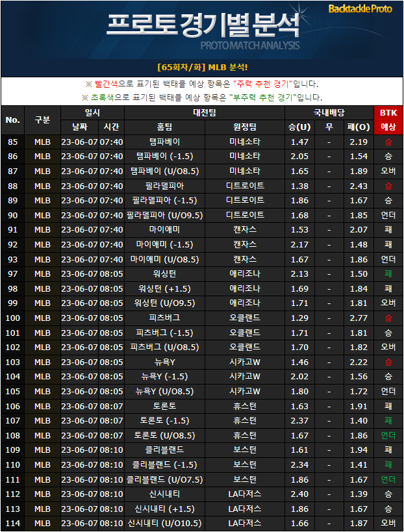The height and width of the screenshot is (532, 404).
Task: Click the 2.40 win odds for 신시내티
Action: [299, 494]
